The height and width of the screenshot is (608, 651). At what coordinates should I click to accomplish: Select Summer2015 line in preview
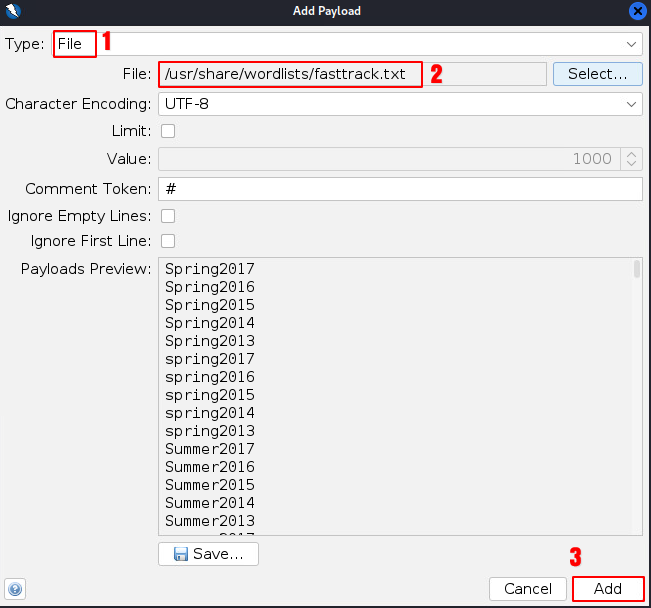click(210, 485)
